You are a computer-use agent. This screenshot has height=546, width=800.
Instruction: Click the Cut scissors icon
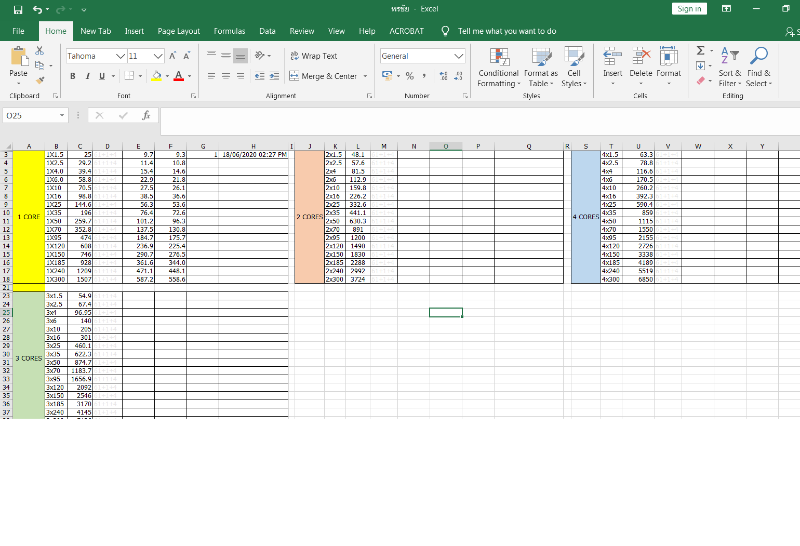[x=39, y=50]
